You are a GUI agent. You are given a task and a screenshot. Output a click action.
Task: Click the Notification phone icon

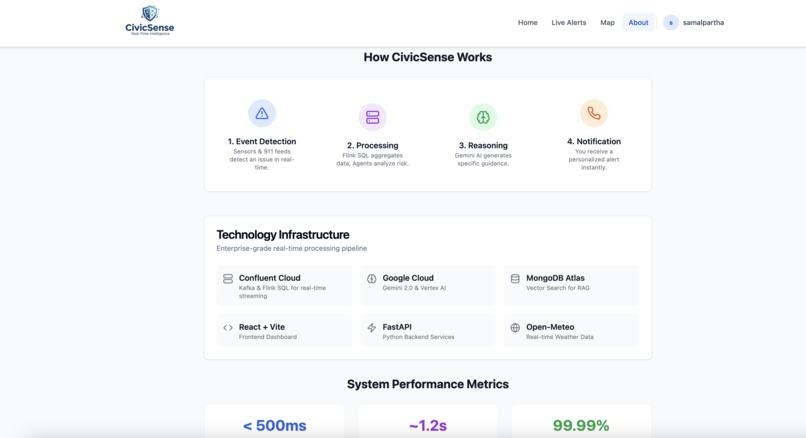594,113
